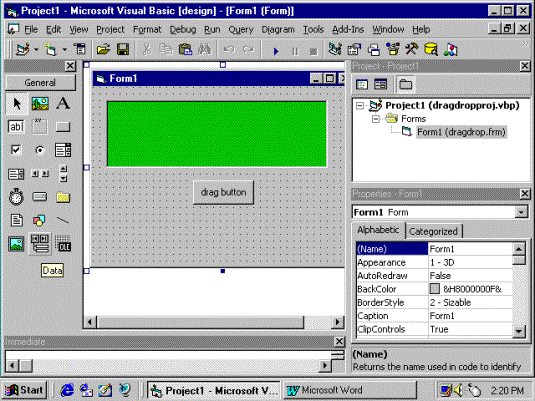The width and height of the screenshot is (535, 401).
Task: Select the DriveListBox control tool
Action: [x=40, y=197]
